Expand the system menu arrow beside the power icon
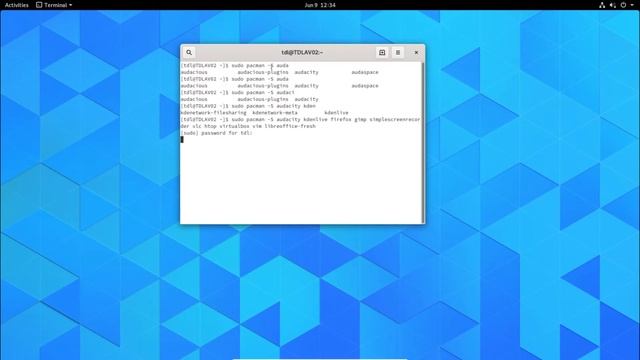640x360 pixels. click(x=632, y=5)
